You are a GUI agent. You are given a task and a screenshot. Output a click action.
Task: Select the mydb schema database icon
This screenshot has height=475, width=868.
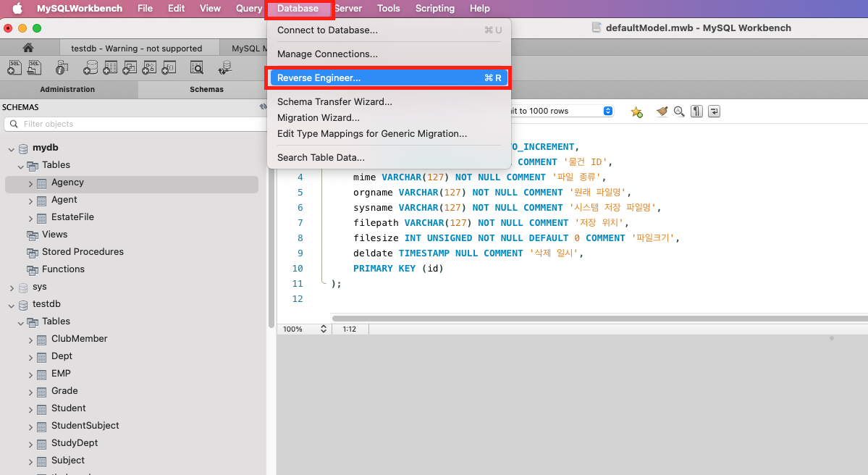(x=23, y=148)
